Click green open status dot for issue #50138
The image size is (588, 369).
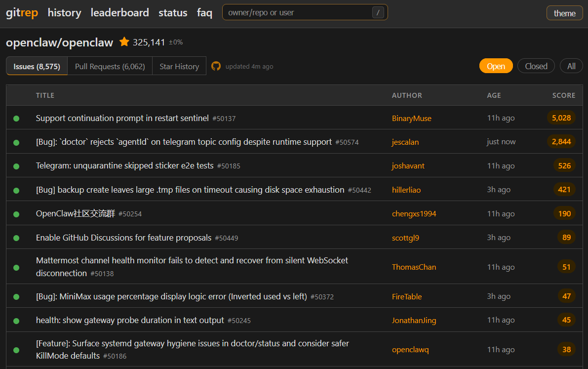pos(16,268)
